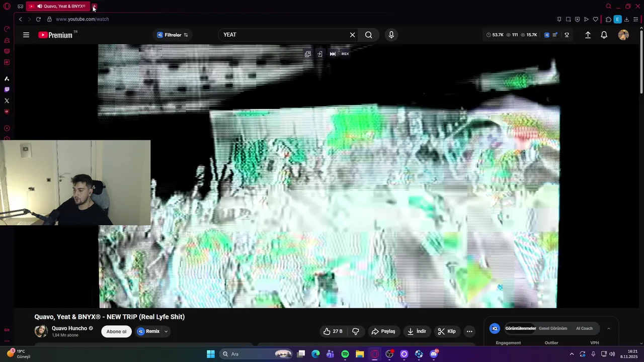Open the Opera main menu logo
Viewport: 644px width, 362px height.
[7, 7]
